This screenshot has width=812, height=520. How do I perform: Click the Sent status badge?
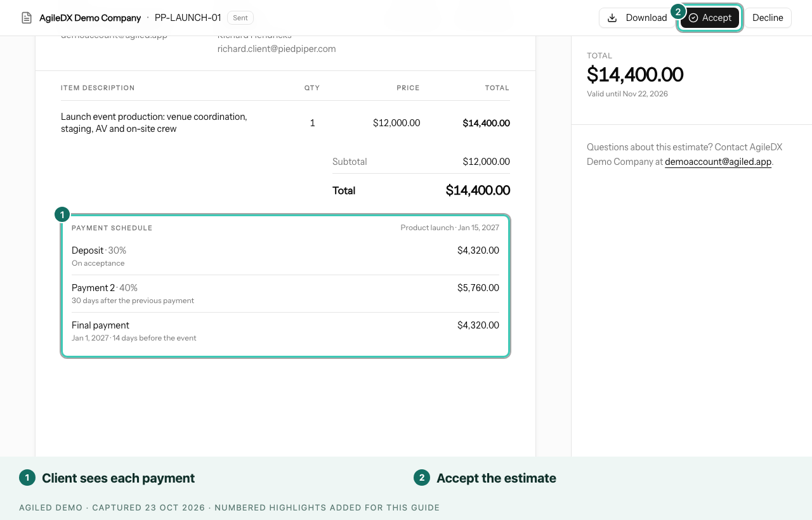[x=240, y=18]
